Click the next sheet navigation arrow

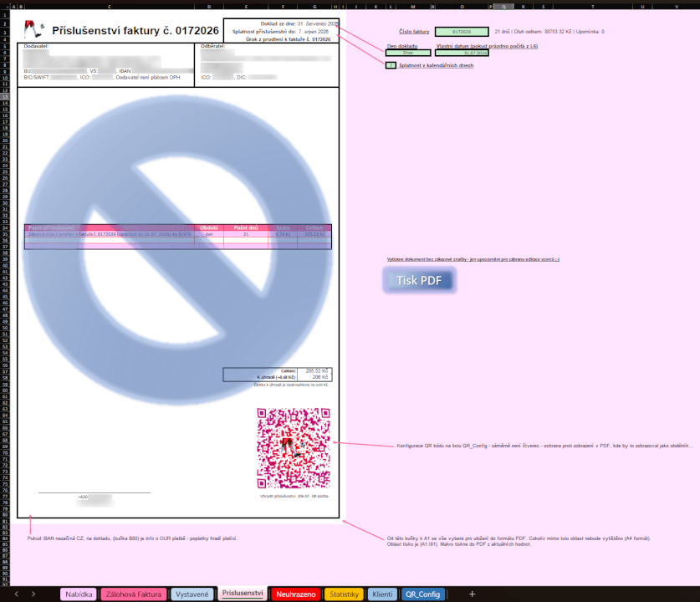tap(33, 594)
